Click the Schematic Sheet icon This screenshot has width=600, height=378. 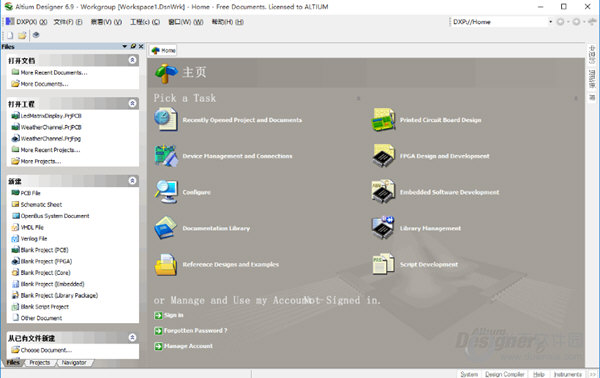[15, 204]
